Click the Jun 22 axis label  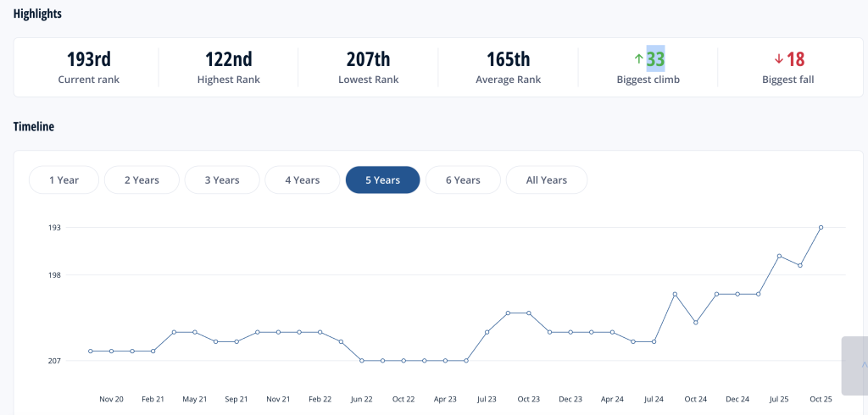click(x=361, y=399)
